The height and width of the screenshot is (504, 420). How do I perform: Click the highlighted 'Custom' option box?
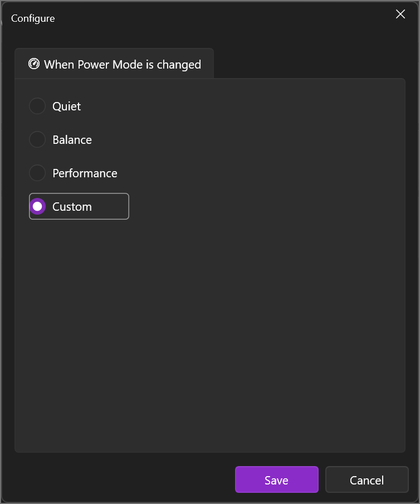(x=79, y=206)
